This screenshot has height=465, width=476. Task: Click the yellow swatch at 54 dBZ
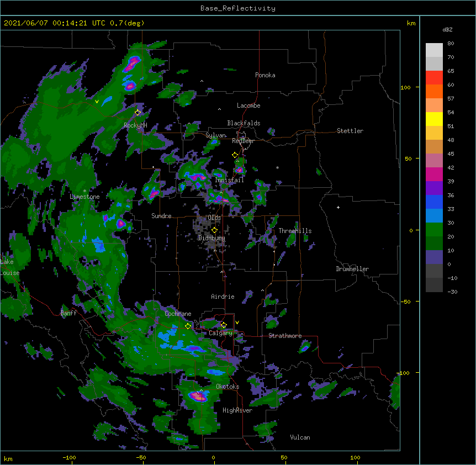tap(434, 119)
